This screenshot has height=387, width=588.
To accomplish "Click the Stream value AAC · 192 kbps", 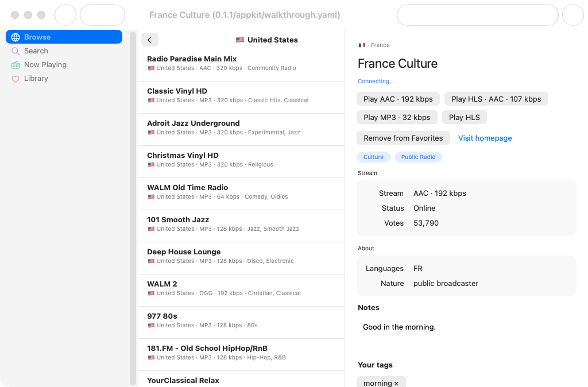I will [x=440, y=193].
